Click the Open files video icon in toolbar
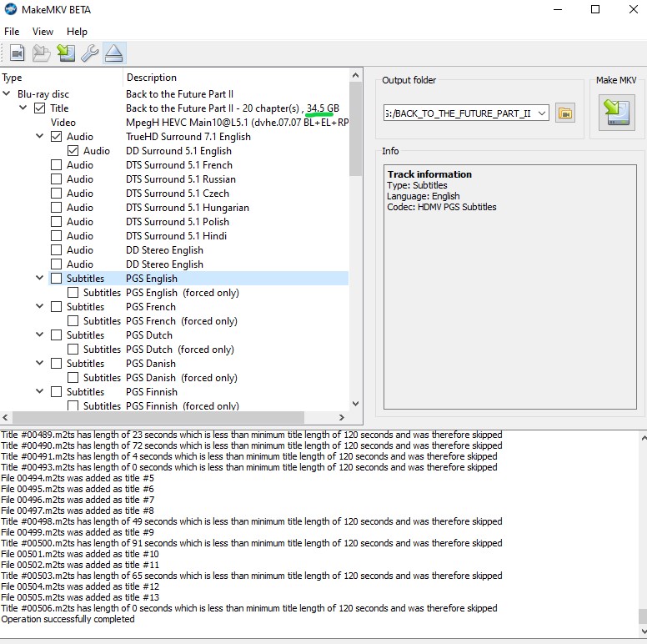Image resolution: width=647 pixels, height=644 pixels. point(18,53)
